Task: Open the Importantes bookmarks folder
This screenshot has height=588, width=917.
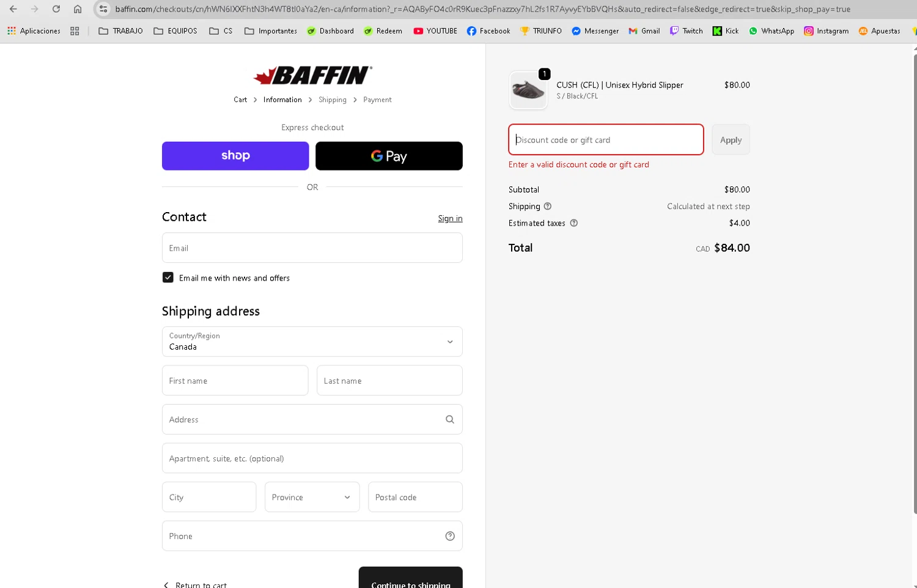Action: (x=270, y=31)
